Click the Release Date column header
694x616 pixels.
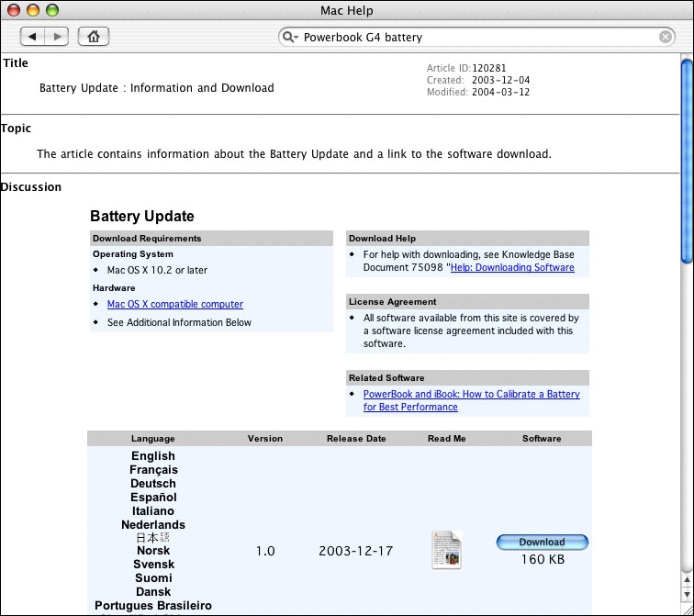tap(356, 439)
